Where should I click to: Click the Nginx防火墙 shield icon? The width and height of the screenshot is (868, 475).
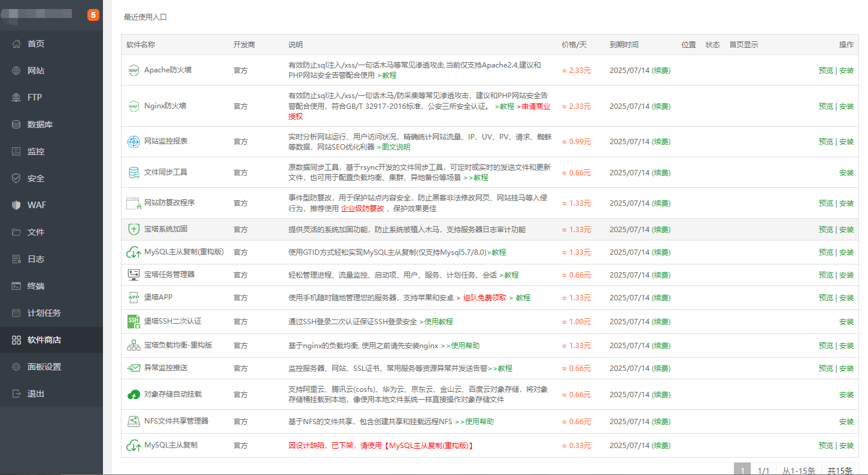click(x=133, y=106)
